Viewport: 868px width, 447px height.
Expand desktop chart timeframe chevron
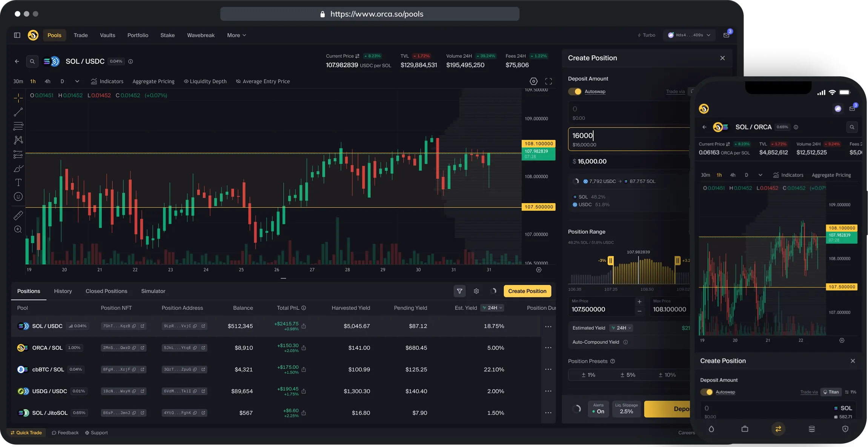click(x=77, y=81)
